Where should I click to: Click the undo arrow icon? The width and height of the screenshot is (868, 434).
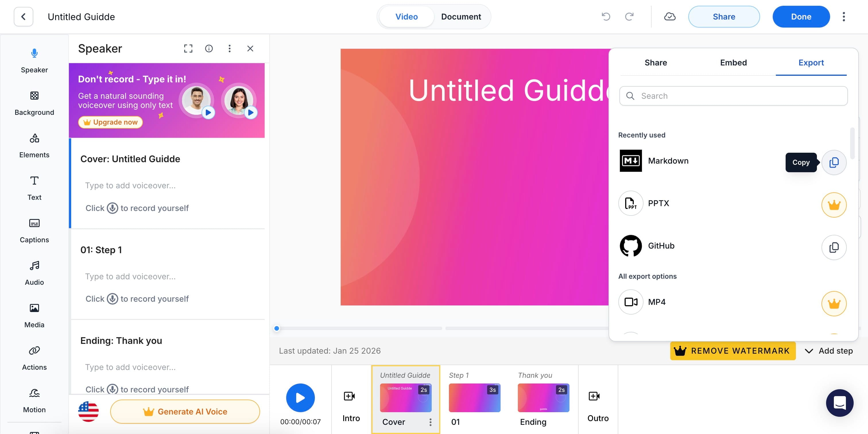(606, 17)
